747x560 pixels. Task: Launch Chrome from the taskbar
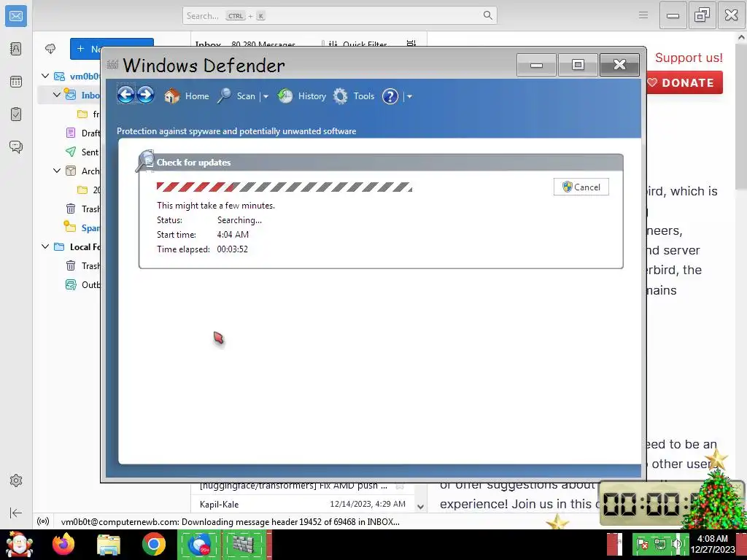point(153,544)
